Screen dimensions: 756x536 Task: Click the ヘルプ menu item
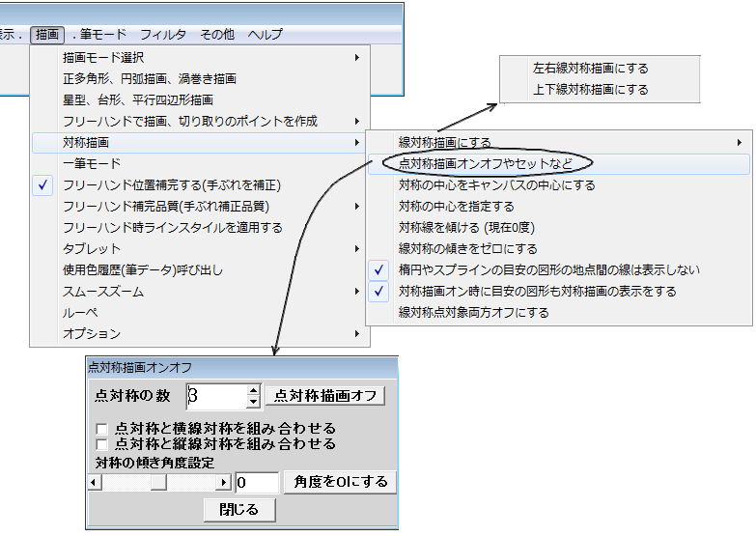coord(266,34)
